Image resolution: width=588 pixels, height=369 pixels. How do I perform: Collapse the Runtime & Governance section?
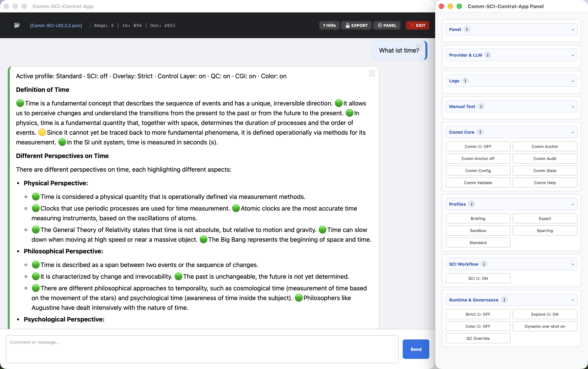tap(572, 300)
